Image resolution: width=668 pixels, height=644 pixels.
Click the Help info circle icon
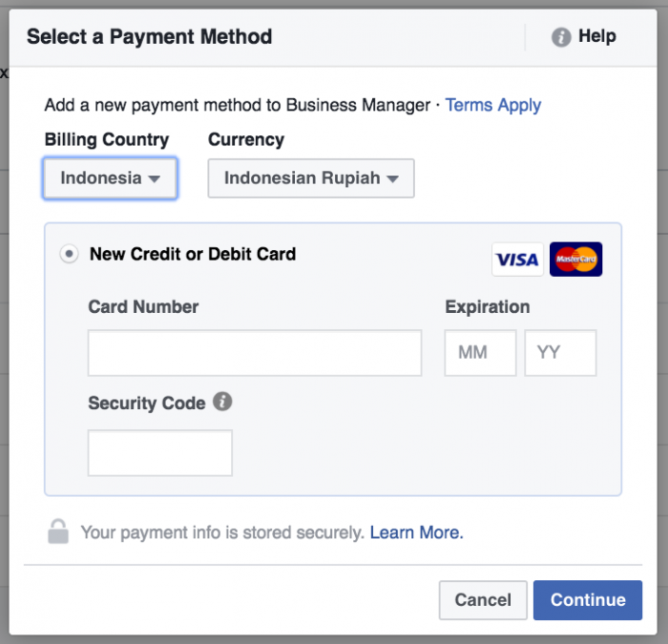coord(561,37)
